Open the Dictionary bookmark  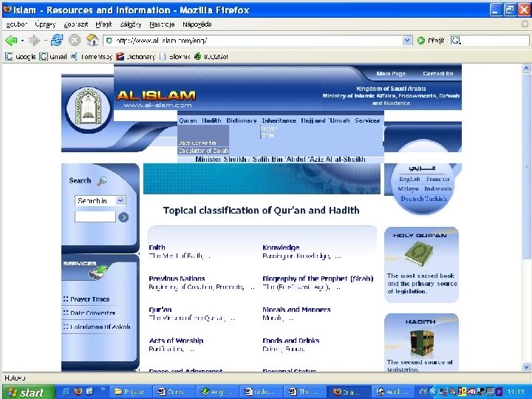pos(136,57)
